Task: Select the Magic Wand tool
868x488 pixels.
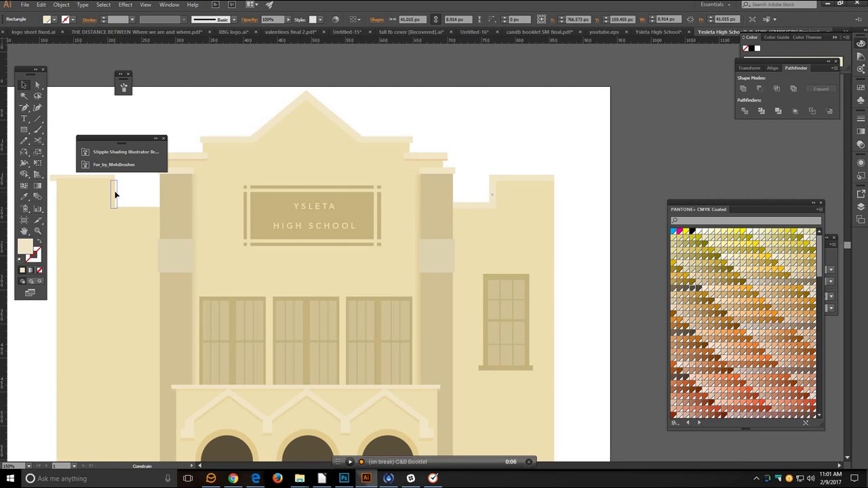Action: click(24, 96)
